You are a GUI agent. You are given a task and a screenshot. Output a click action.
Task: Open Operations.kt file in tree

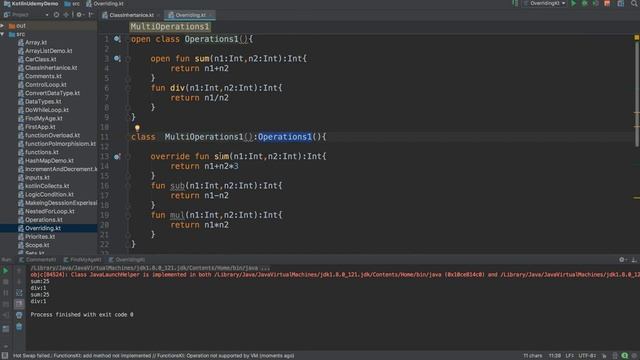pyautogui.click(x=44, y=220)
